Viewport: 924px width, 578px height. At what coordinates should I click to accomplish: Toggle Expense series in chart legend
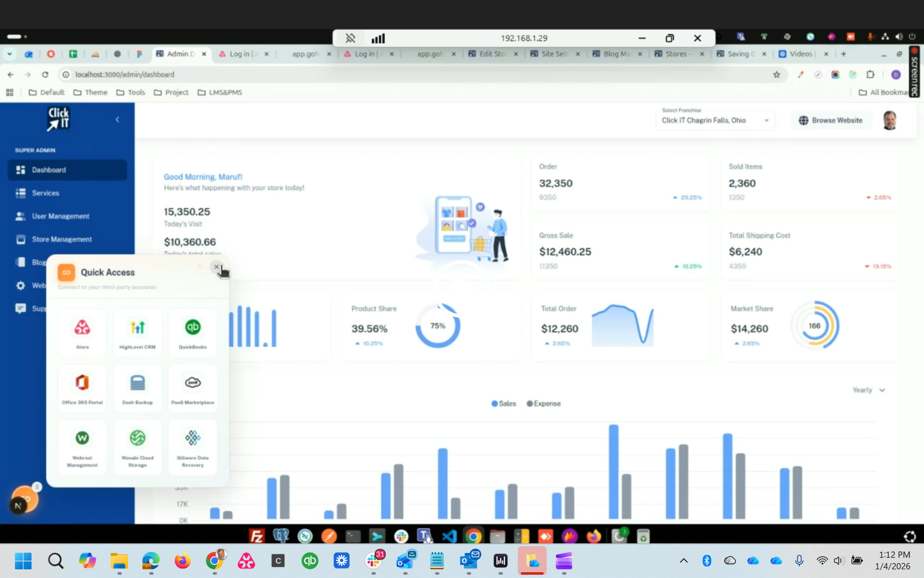pos(543,404)
